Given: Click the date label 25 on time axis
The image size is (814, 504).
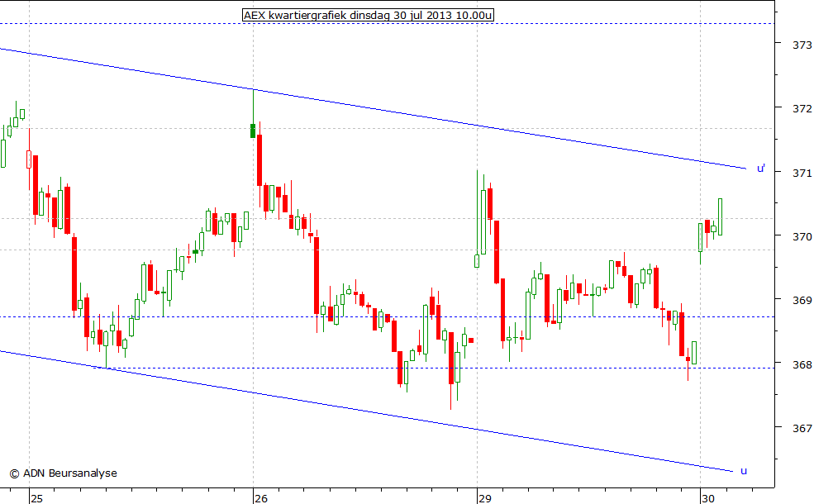Looking at the screenshot, I should [36, 498].
